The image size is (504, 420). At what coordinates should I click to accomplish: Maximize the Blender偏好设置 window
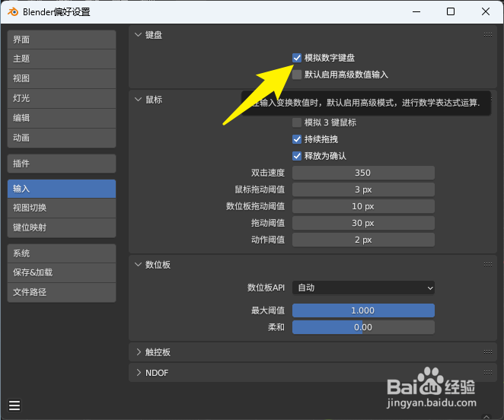451,12
